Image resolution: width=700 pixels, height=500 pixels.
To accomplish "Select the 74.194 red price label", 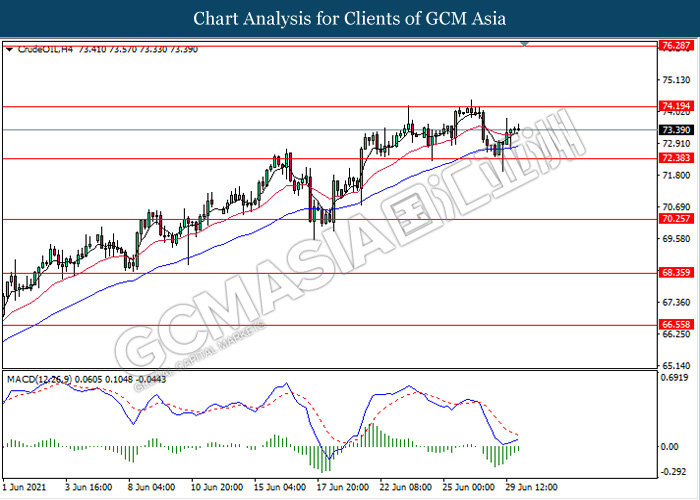I will tap(676, 106).
